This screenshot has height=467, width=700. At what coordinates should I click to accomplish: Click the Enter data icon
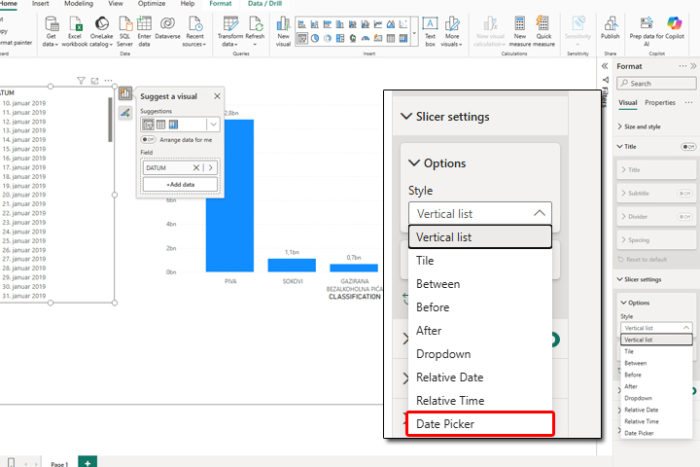pos(144,23)
